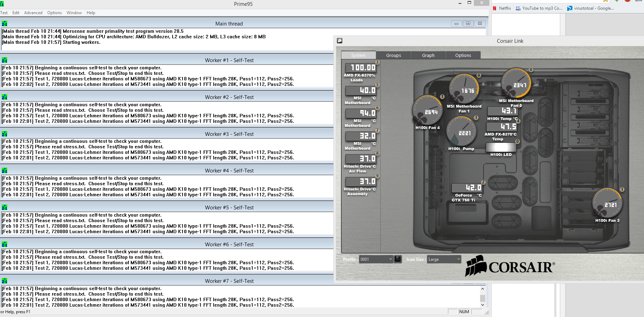644x317 pixels.
Task: Click the MSI Motherboard Fan 1 gauge
Action: [464, 89]
